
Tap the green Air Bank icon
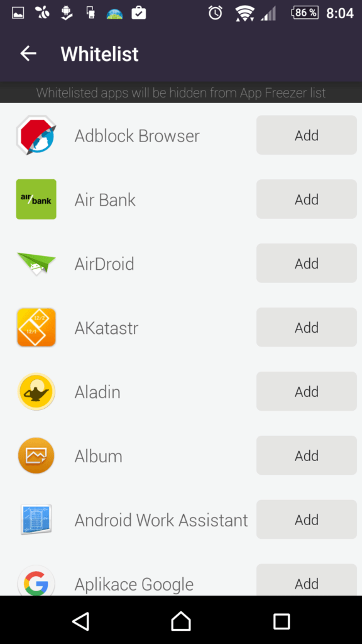[x=36, y=199]
